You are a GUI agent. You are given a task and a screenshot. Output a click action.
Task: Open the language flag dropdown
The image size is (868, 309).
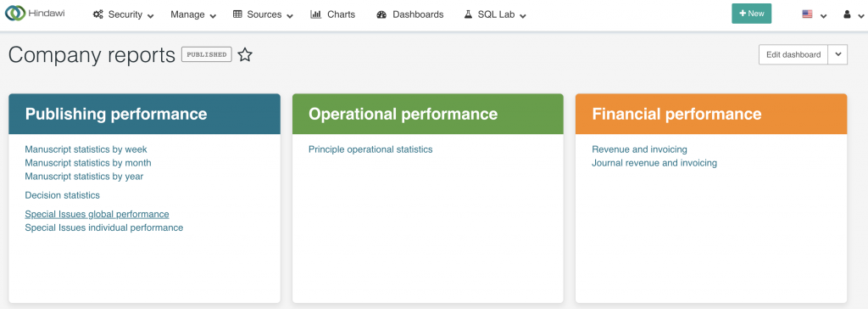pyautogui.click(x=815, y=15)
